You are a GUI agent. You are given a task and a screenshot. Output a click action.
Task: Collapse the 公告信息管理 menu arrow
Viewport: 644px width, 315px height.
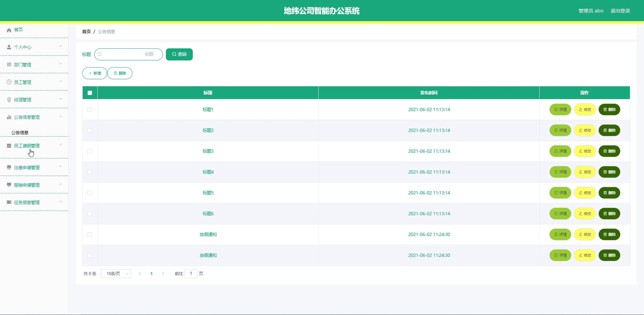[x=60, y=117]
